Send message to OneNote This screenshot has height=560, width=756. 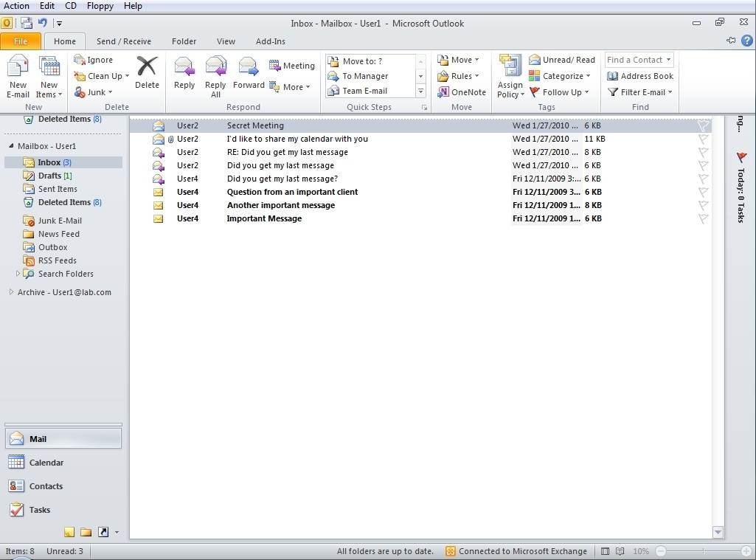[x=462, y=92]
